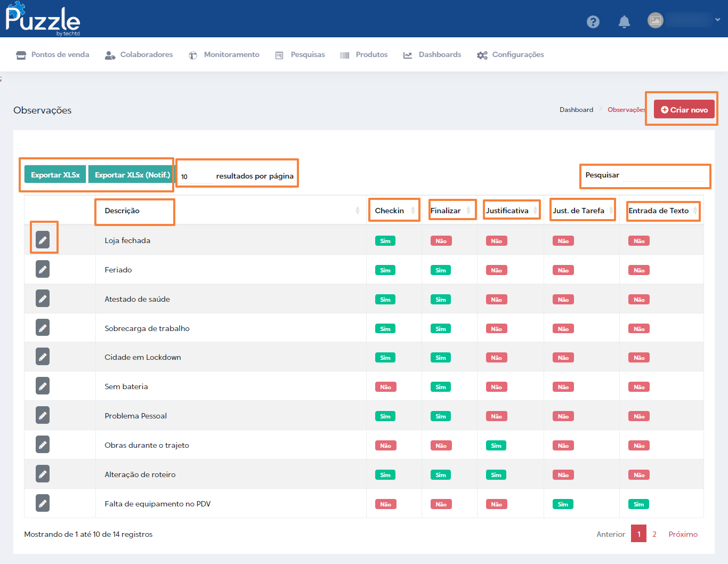Focus the Pesquisar search field
The height and width of the screenshot is (564, 728).
point(663,175)
